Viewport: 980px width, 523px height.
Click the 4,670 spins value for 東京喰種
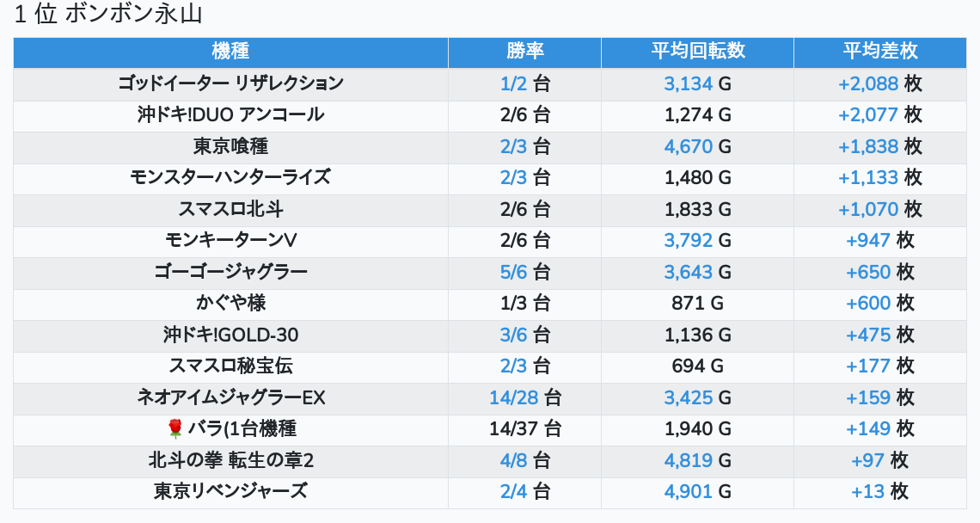(x=688, y=146)
